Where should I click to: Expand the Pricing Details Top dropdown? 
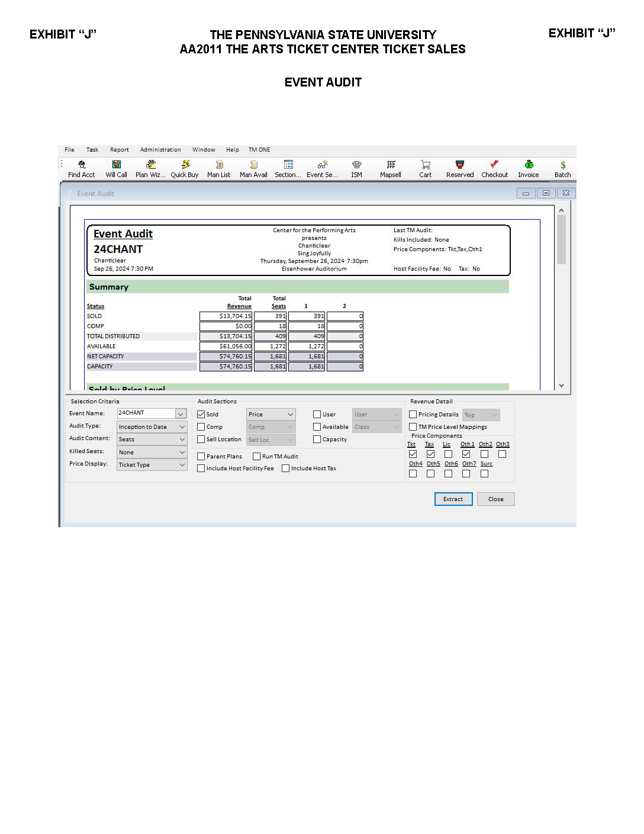[x=495, y=415]
